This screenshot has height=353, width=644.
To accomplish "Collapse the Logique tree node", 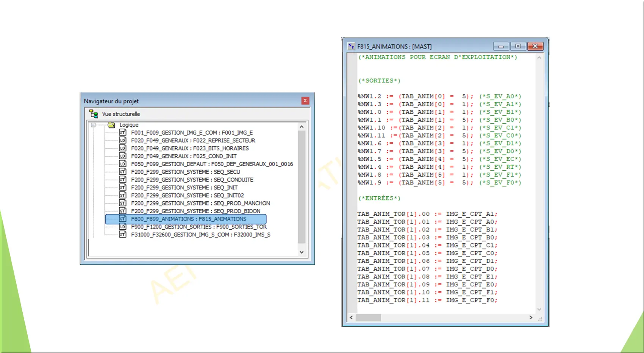I will [x=93, y=125].
